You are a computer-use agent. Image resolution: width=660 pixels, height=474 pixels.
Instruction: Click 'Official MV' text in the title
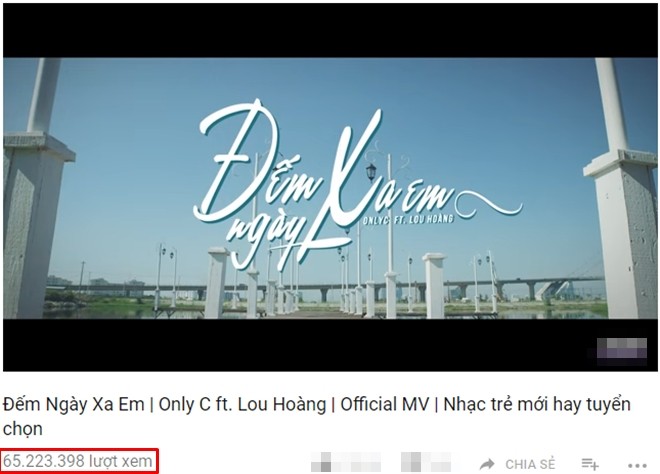[384, 405]
